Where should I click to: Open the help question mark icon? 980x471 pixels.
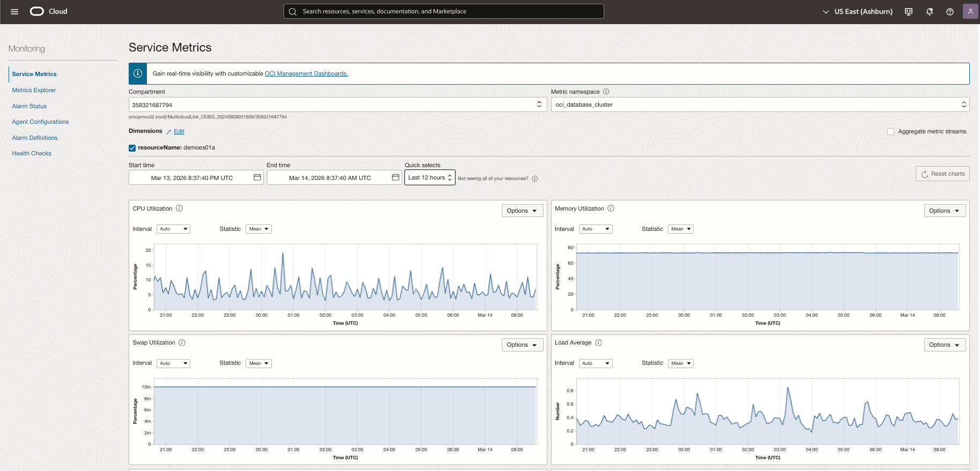950,11
